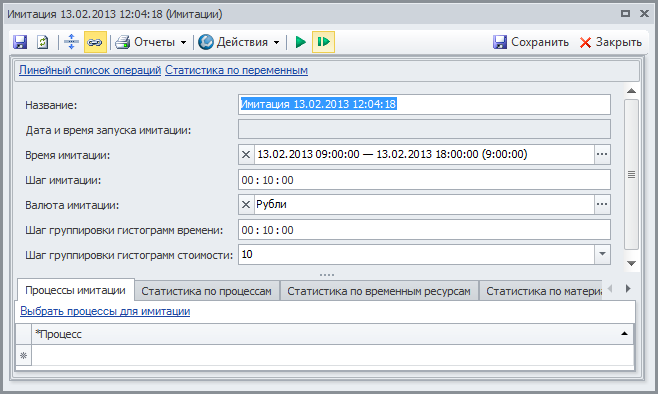Open Время имитации ellipsis picker

tap(602, 155)
